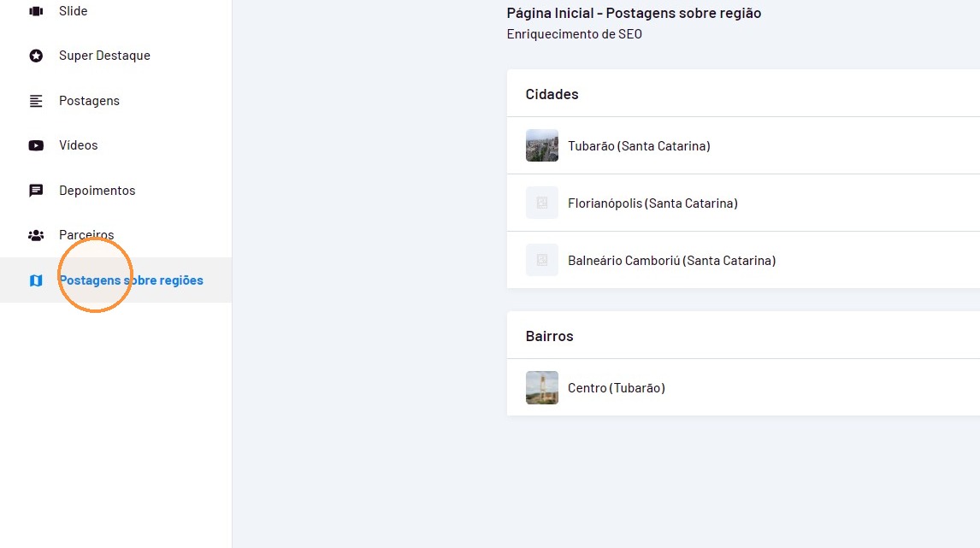This screenshot has height=548, width=980.
Task: Click the Centro (Tubarão) neighborhood thumbnail
Action: 542,387
